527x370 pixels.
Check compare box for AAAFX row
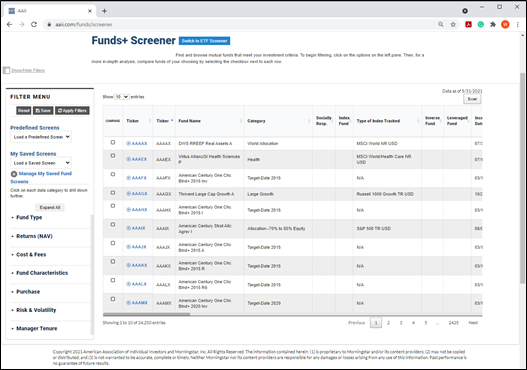[113, 174]
